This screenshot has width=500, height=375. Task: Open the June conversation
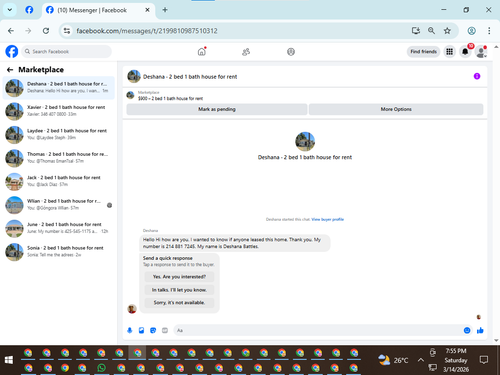pos(59,228)
